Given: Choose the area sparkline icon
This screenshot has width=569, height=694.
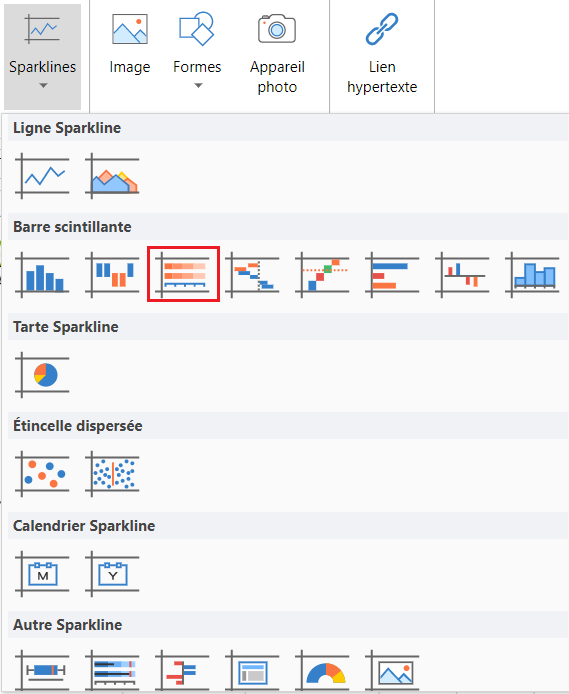Looking at the screenshot, I should (112, 176).
